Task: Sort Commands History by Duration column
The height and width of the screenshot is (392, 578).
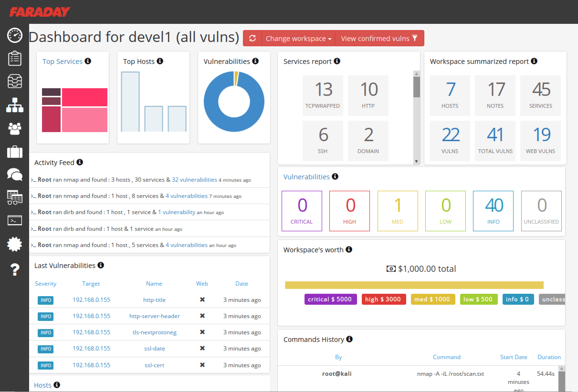Action: click(x=549, y=357)
